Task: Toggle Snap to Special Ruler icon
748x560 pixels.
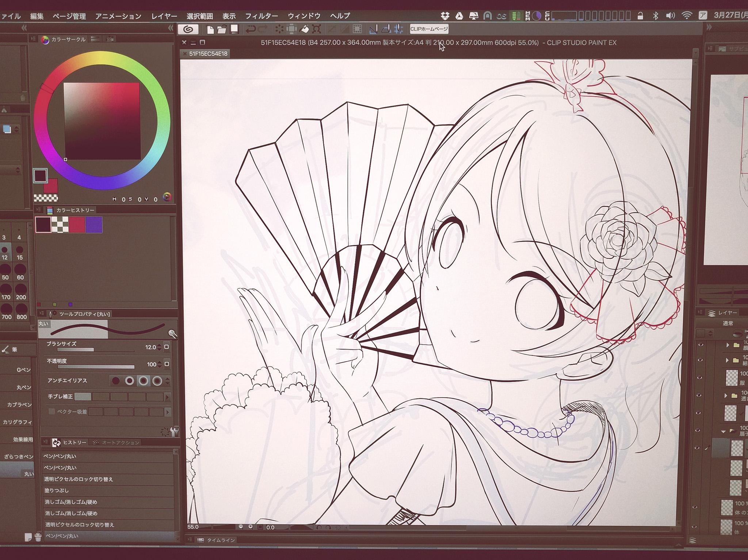Action: (x=386, y=29)
